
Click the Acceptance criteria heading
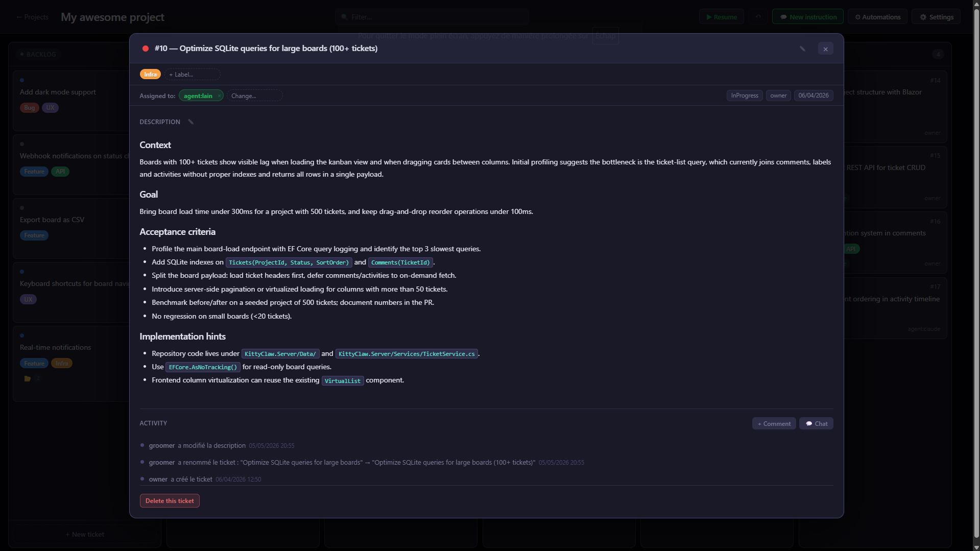click(177, 232)
